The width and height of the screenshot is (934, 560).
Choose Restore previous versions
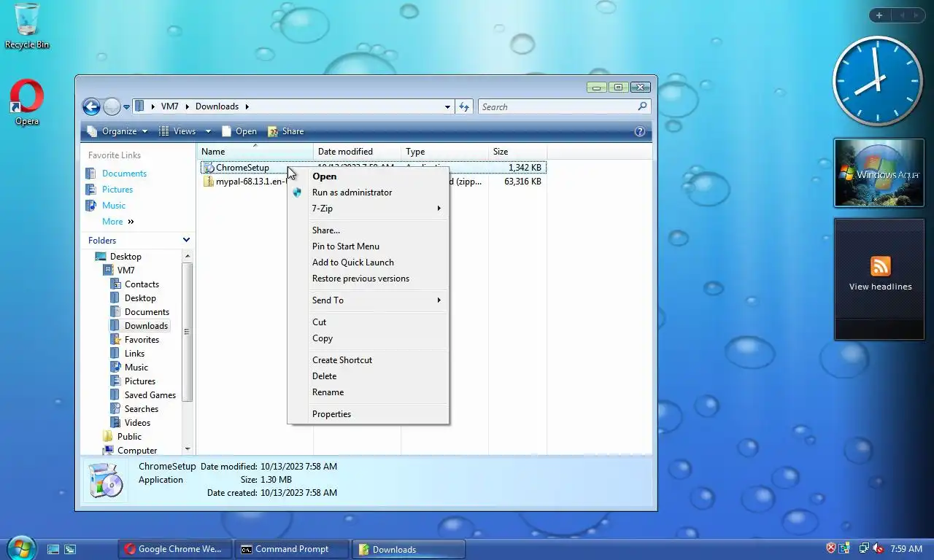click(x=368, y=279)
